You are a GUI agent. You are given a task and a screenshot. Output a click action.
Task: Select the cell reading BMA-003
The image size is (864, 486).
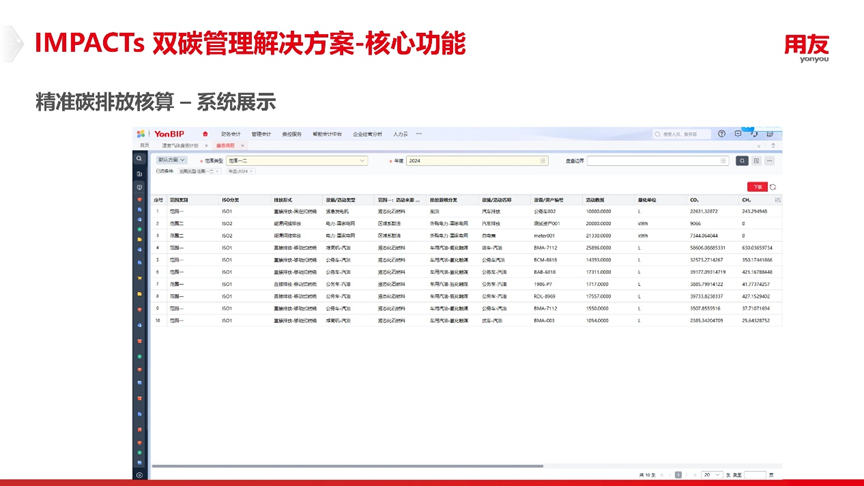coord(544,321)
